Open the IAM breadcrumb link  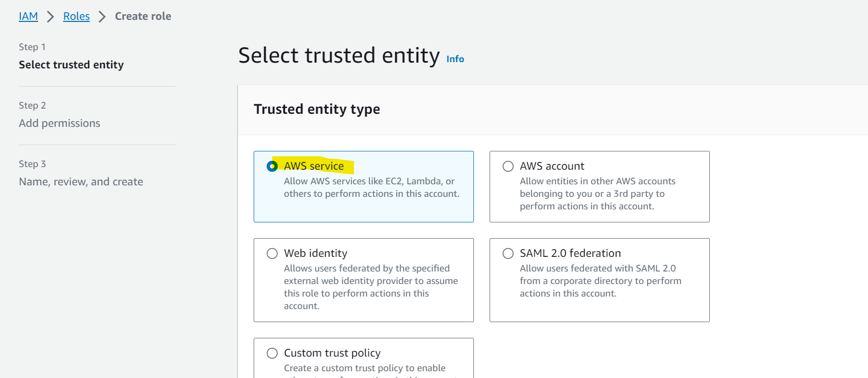click(28, 16)
